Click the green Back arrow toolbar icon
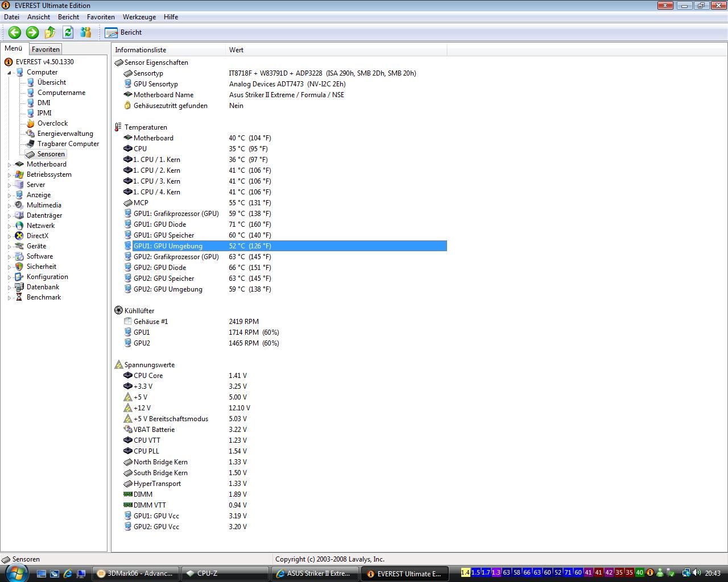Screen dimensions: 728x582 pos(15,32)
